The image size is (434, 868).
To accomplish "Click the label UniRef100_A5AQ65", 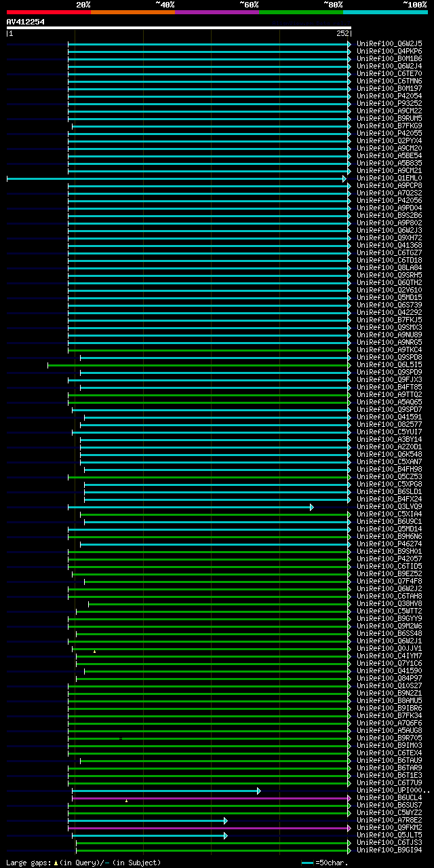I will pyautogui.click(x=389, y=402).
